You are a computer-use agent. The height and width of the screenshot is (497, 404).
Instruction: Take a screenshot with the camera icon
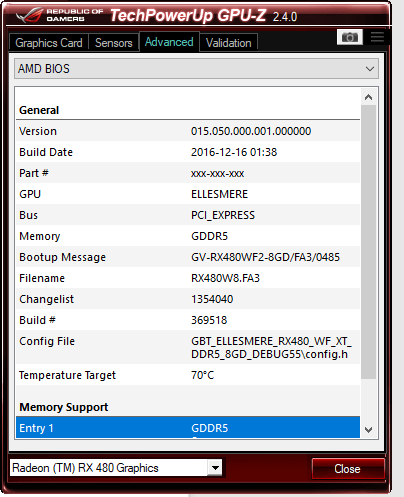(x=350, y=37)
